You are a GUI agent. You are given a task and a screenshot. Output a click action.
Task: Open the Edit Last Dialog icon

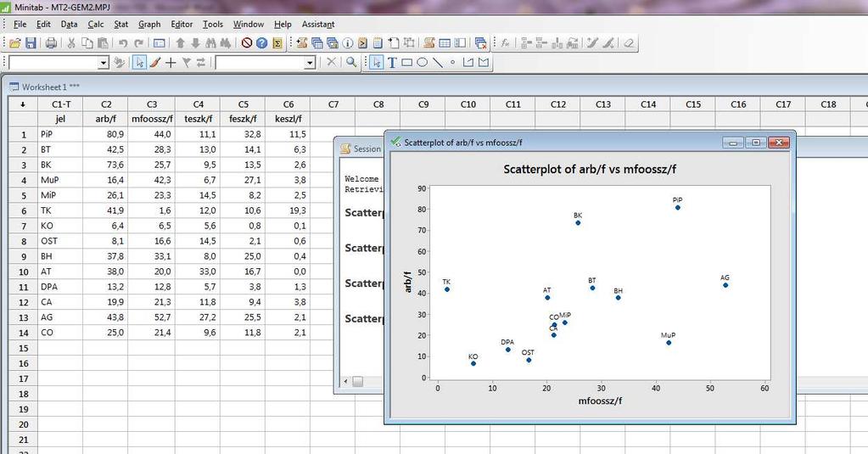160,43
